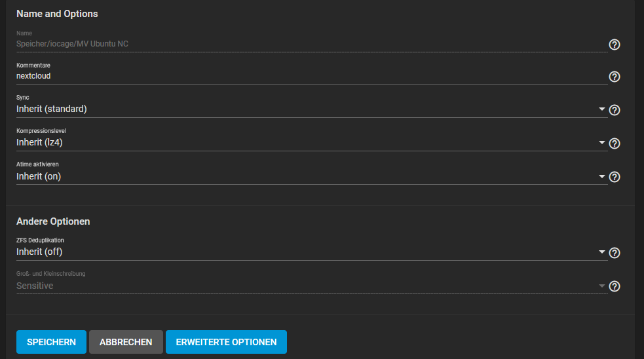The height and width of the screenshot is (359, 644).
Task: Show help icon next to Kommentare
Action: (x=614, y=77)
